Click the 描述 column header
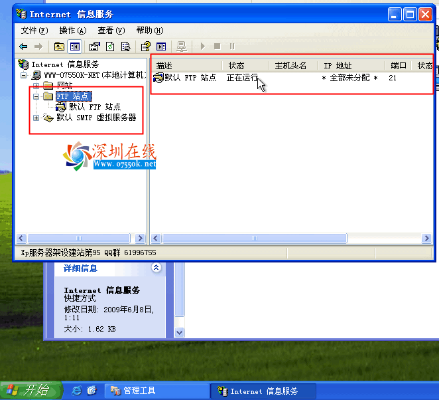The width and height of the screenshot is (439, 400). pyautogui.click(x=186, y=65)
